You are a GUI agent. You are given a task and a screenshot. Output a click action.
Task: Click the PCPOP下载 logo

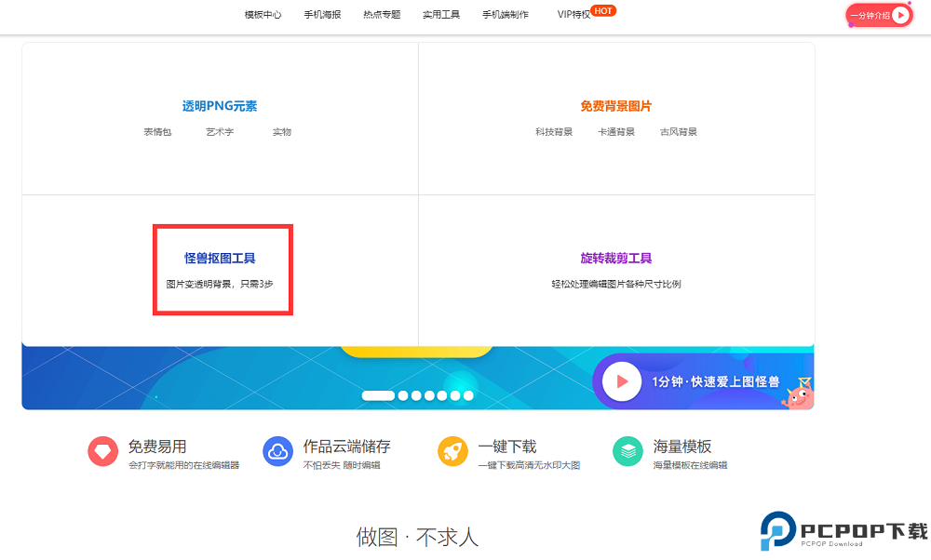point(843,531)
